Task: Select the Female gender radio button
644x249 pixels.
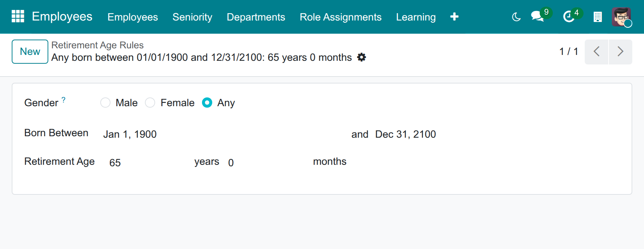Action: pos(150,103)
